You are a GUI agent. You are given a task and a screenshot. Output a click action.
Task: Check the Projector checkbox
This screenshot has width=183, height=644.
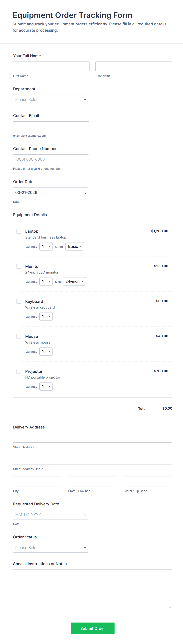click(x=19, y=371)
